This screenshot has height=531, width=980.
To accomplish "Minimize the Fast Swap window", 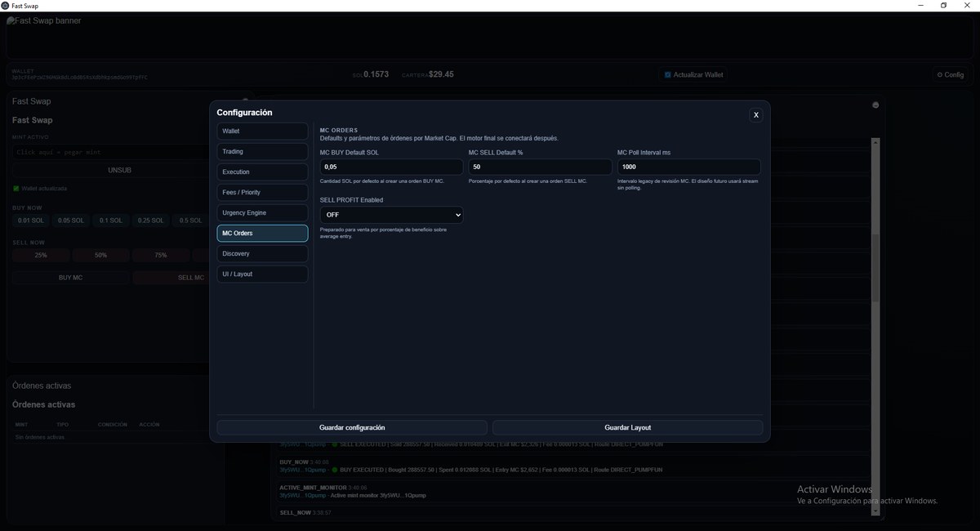I will [920, 6].
